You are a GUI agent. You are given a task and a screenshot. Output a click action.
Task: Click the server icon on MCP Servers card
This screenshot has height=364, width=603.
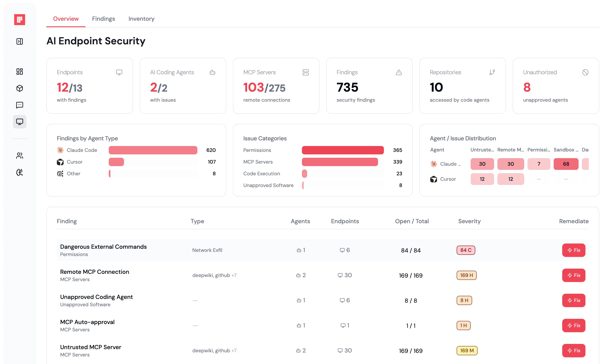point(305,72)
